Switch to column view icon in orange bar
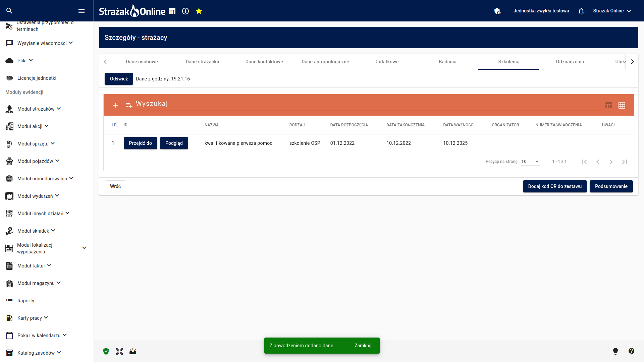The width and height of the screenshot is (644, 362). (x=609, y=105)
